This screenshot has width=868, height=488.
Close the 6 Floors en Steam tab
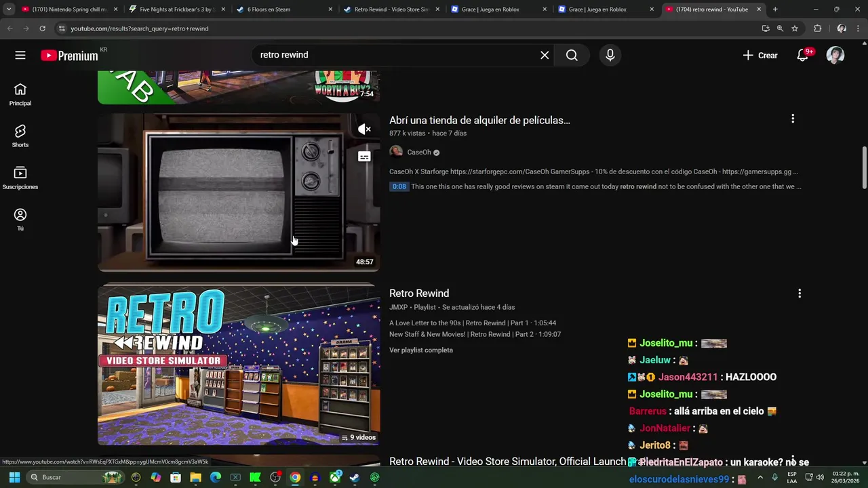pyautogui.click(x=330, y=9)
